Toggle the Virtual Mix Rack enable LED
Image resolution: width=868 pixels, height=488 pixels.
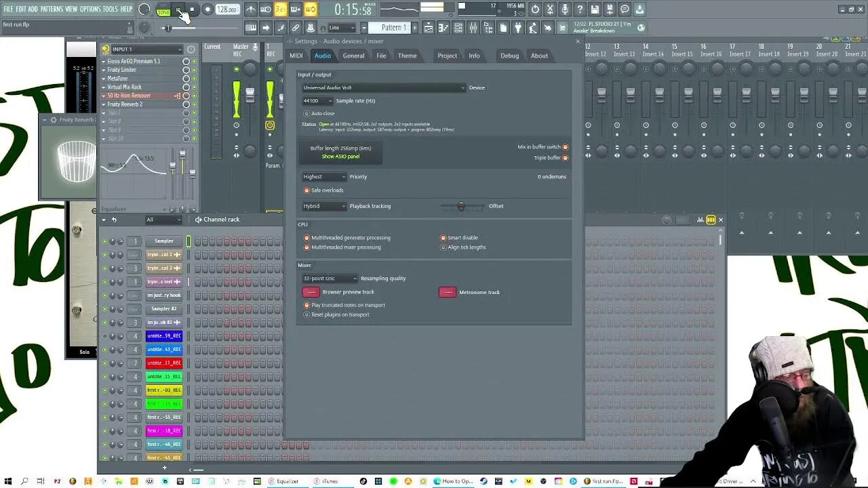pos(194,87)
